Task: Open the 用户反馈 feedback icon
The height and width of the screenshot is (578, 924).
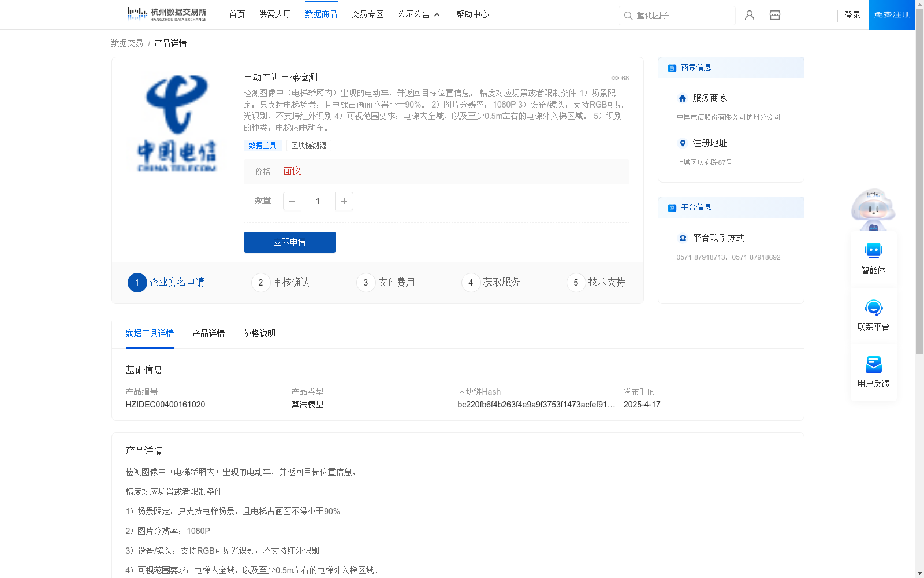Action: pyautogui.click(x=873, y=364)
